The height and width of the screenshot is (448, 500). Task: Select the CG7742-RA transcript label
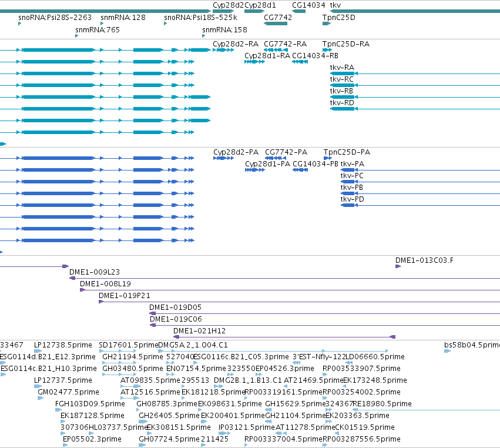(x=286, y=44)
